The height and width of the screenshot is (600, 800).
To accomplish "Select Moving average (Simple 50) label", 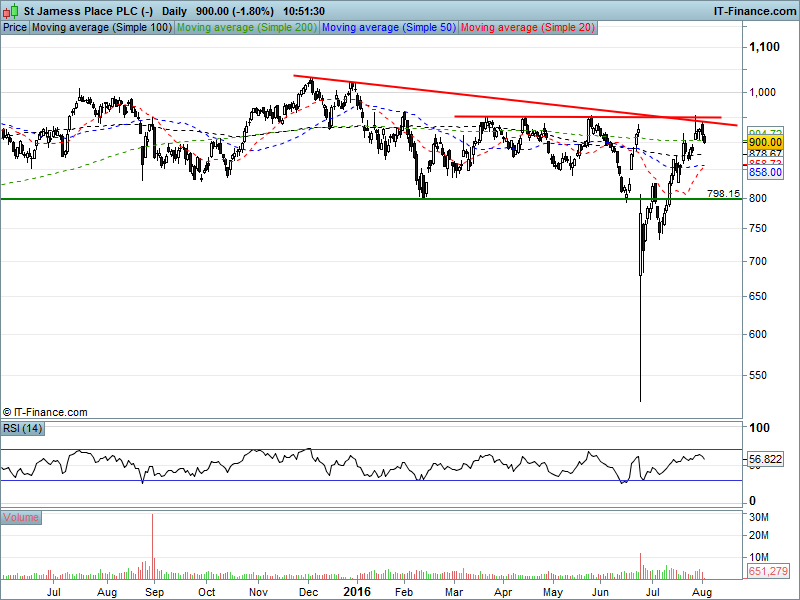I will coord(389,28).
